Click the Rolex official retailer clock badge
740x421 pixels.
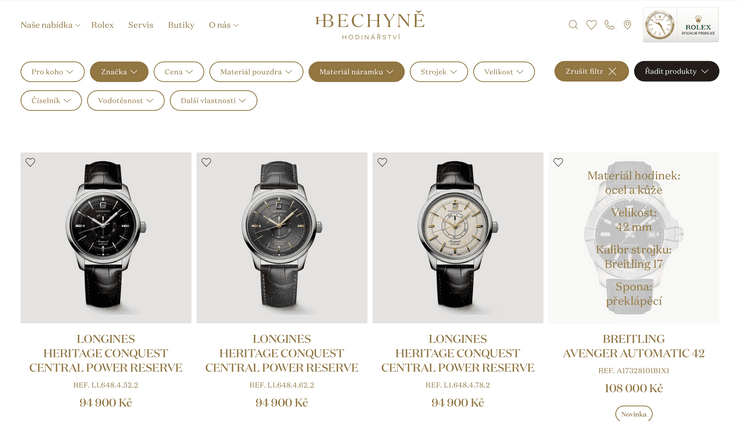click(x=681, y=25)
